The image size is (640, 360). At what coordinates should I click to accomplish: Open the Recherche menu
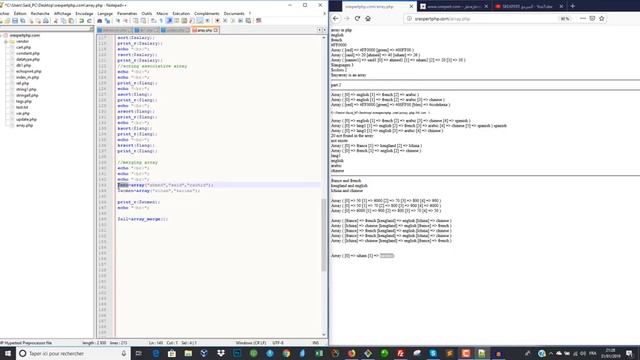pos(40,13)
